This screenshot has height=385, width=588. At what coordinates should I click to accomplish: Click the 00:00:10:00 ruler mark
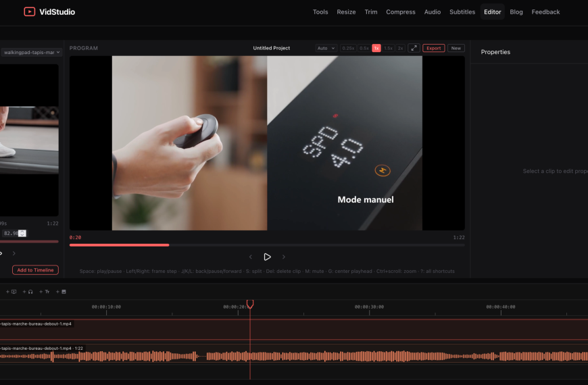click(x=106, y=307)
